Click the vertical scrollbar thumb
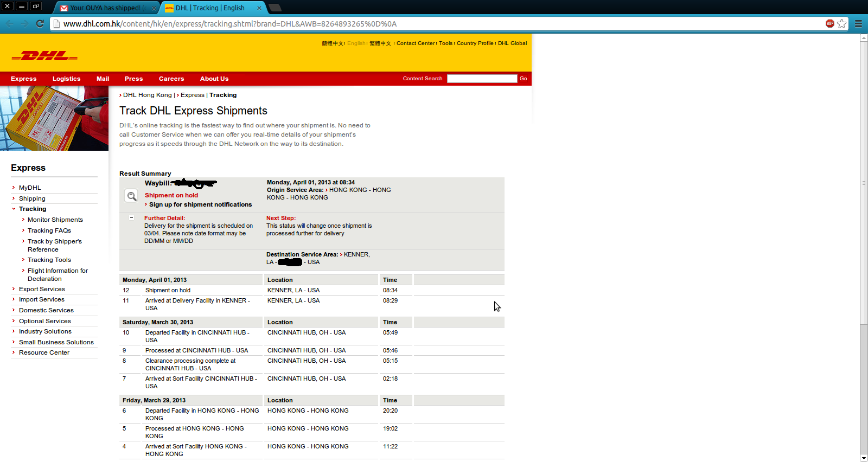868x462 pixels. pos(864,183)
